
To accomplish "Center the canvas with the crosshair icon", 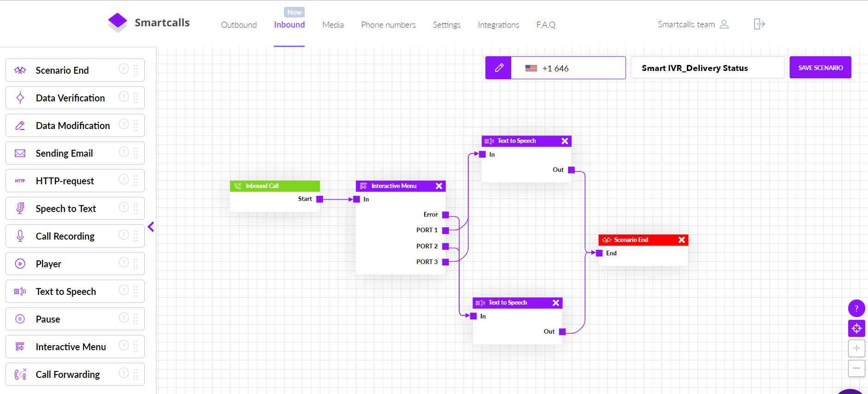I will pos(856,329).
